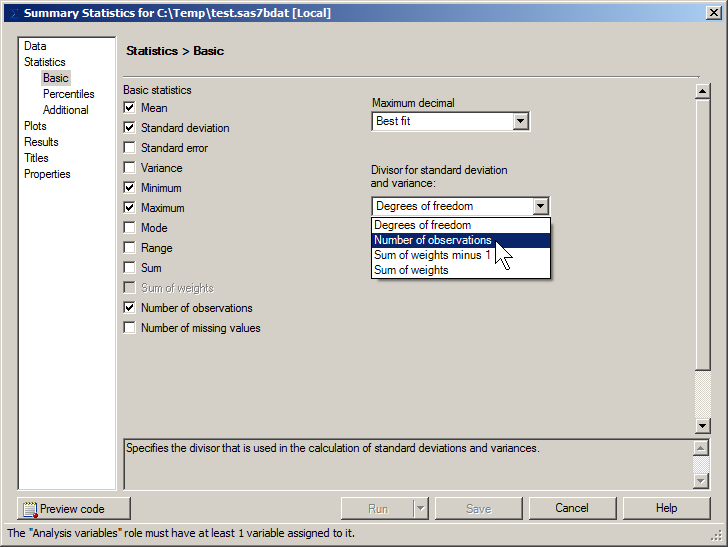Uncheck Number of observations checkbox
Screen dimensions: 728x547
130,307
